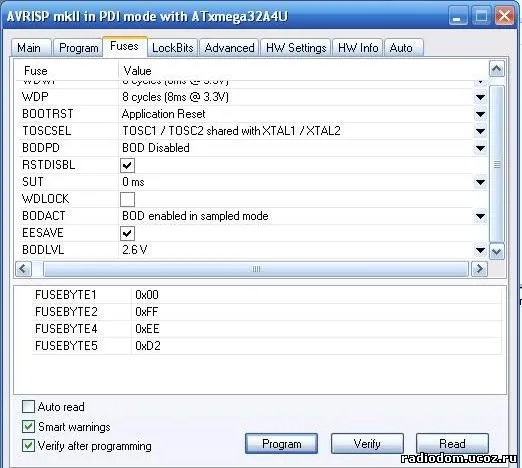Close the AVRISP mkII window
This screenshot has height=468, width=522.
(x=504, y=16)
